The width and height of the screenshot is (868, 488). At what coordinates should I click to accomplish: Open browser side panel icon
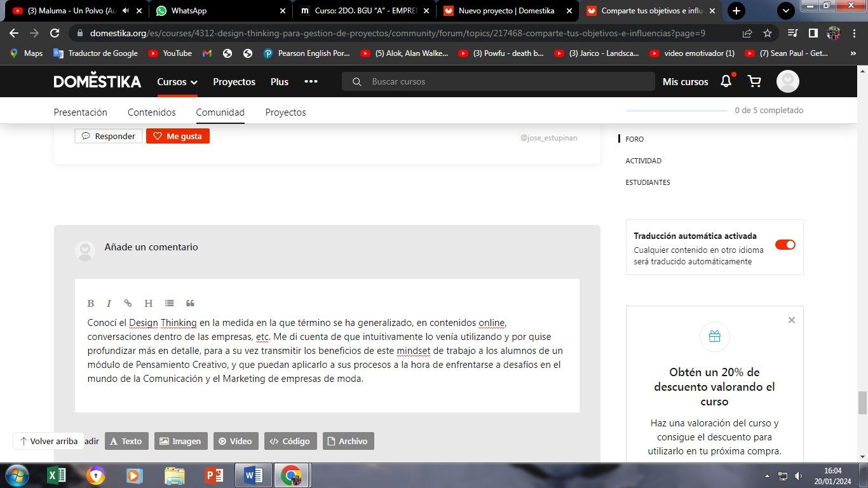813,33
